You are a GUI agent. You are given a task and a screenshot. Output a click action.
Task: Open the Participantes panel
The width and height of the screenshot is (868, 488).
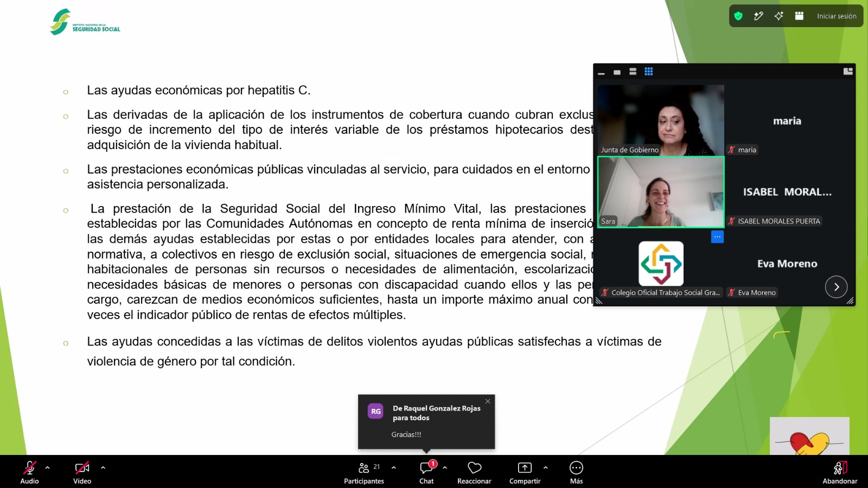pos(364,472)
